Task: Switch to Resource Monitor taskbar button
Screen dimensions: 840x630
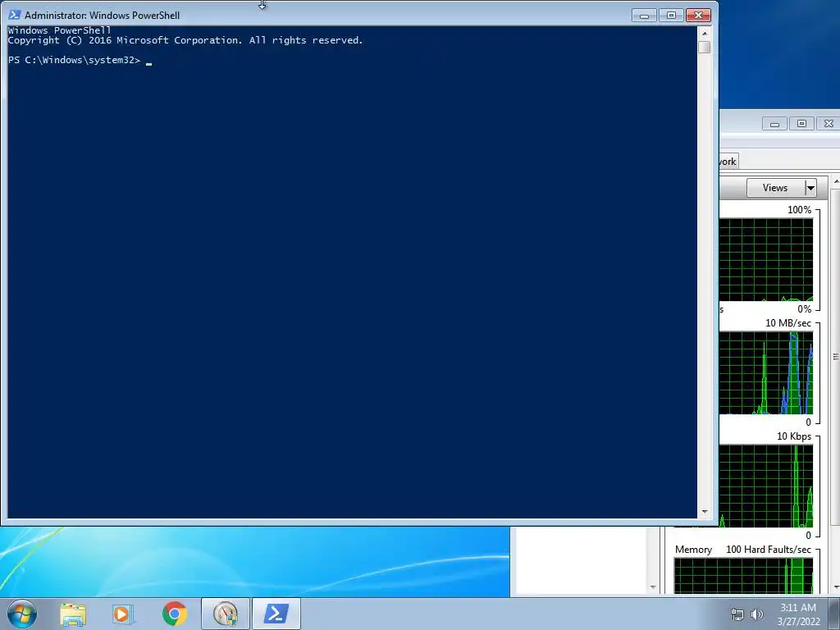Action: tap(225, 614)
